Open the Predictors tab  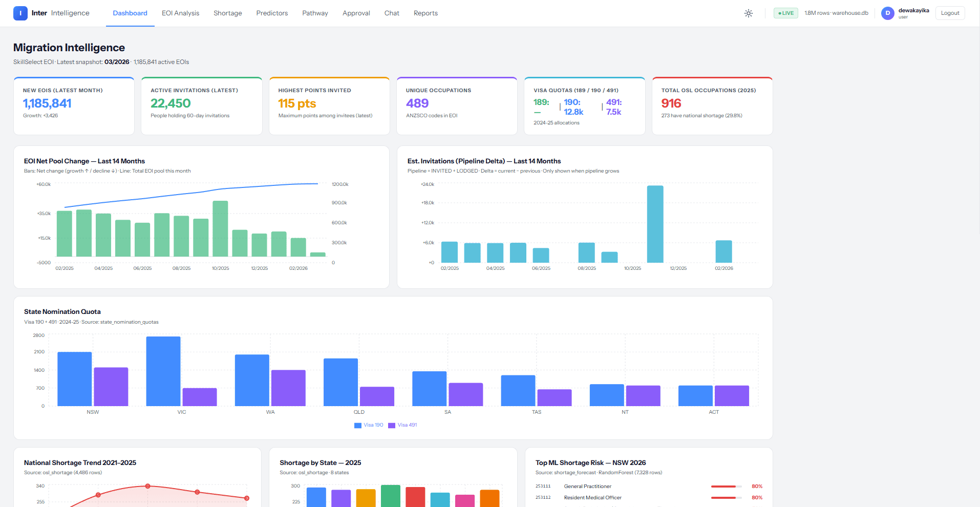click(x=272, y=13)
